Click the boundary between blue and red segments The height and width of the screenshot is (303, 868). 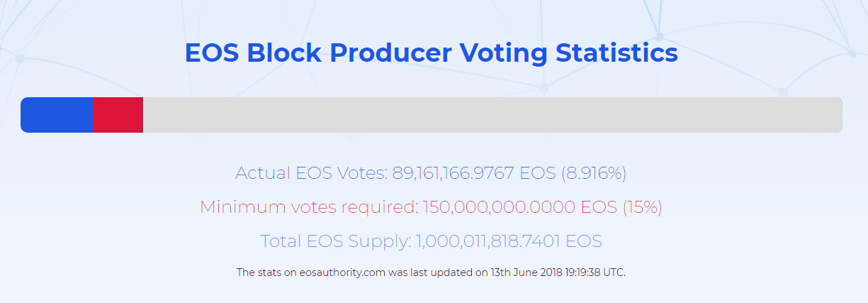(94, 115)
